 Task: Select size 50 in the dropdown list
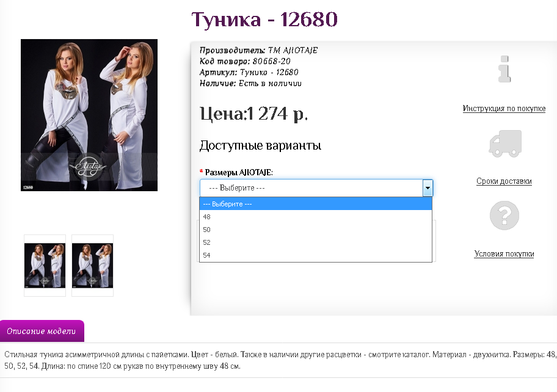click(315, 230)
